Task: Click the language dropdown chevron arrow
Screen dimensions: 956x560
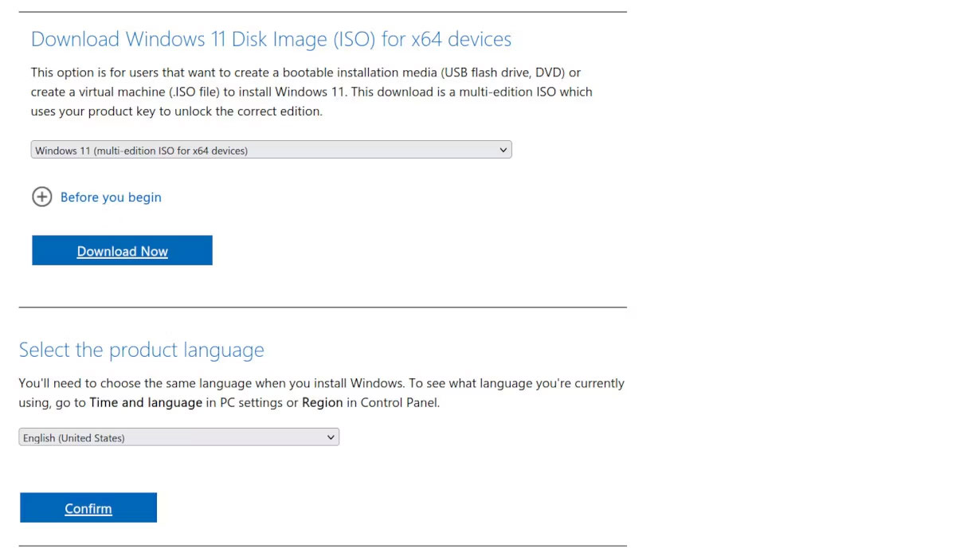Action: point(331,437)
